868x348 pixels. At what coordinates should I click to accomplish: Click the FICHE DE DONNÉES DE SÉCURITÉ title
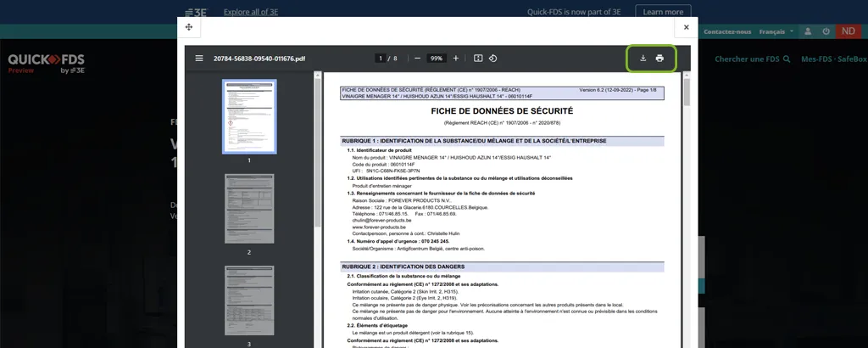click(x=502, y=111)
